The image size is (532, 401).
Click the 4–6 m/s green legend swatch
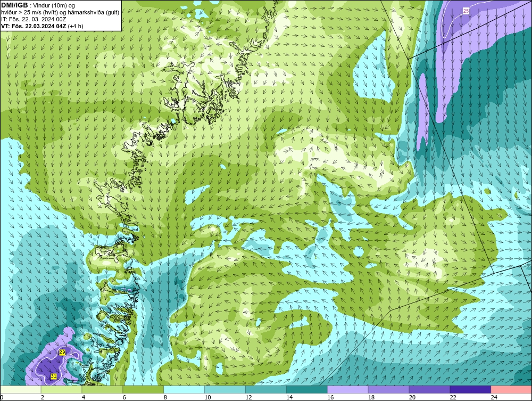pyautogui.click(x=103, y=389)
